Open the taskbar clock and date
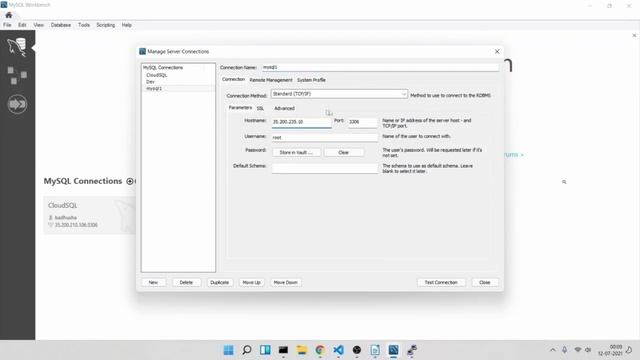This screenshot has width=640, height=360. click(610, 350)
